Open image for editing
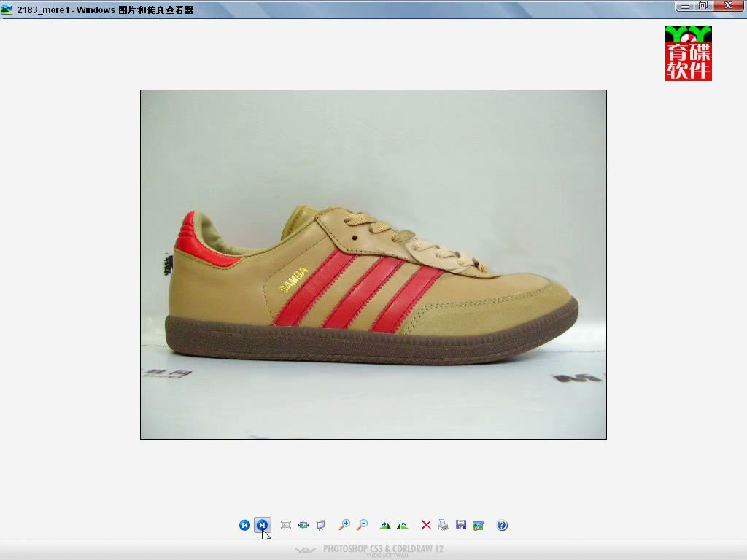 479,525
